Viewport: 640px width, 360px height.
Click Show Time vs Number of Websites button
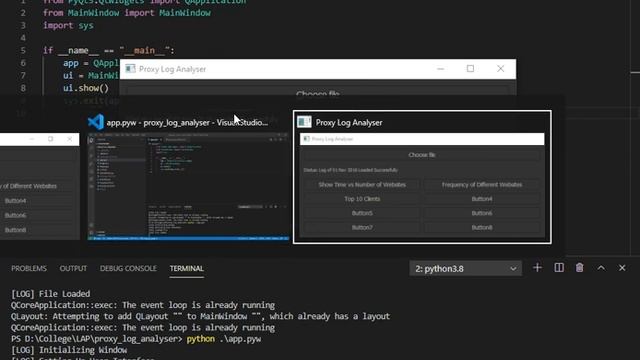click(362, 185)
